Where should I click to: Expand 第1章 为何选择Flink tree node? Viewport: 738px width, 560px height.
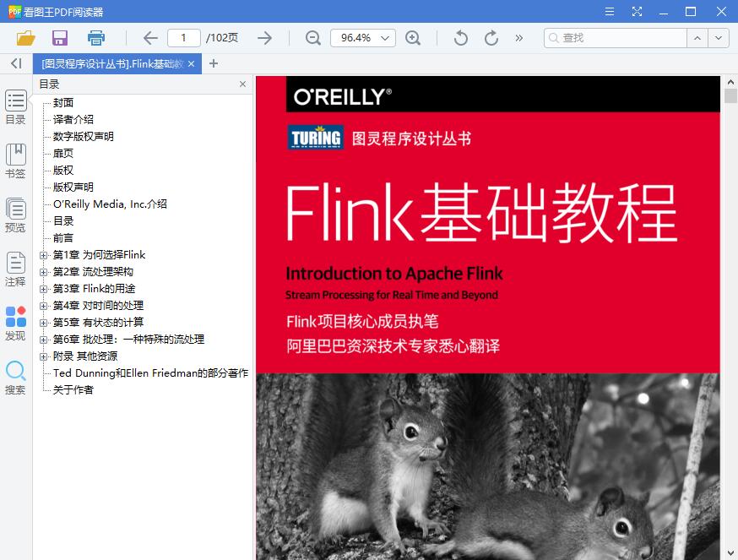click(43, 255)
